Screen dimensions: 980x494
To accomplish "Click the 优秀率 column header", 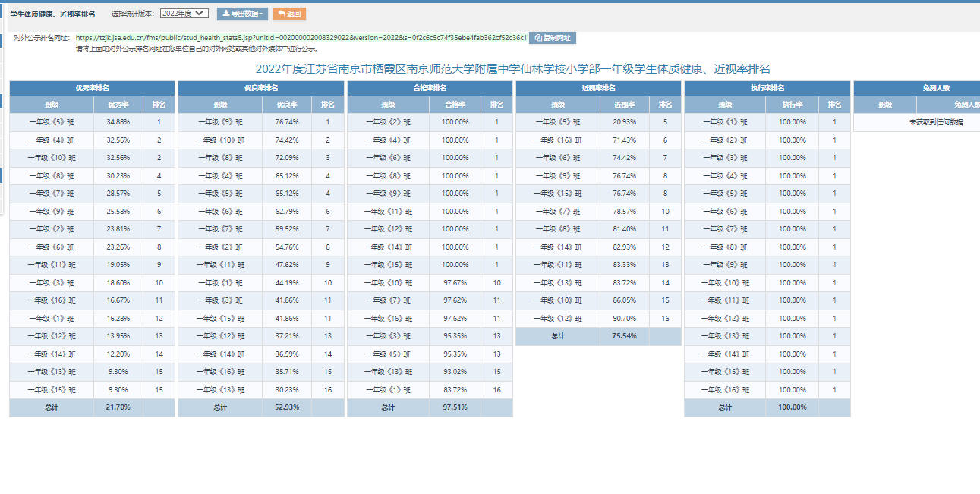I will click(118, 105).
